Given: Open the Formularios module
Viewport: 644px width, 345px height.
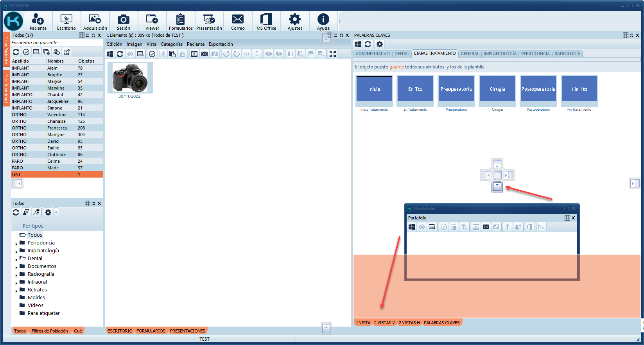Looking at the screenshot, I should point(181,22).
